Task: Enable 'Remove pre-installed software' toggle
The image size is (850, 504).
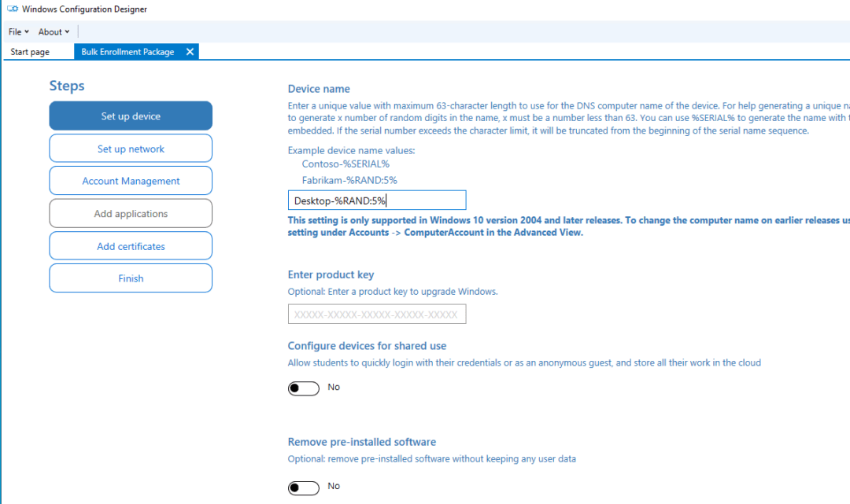Action: click(303, 487)
